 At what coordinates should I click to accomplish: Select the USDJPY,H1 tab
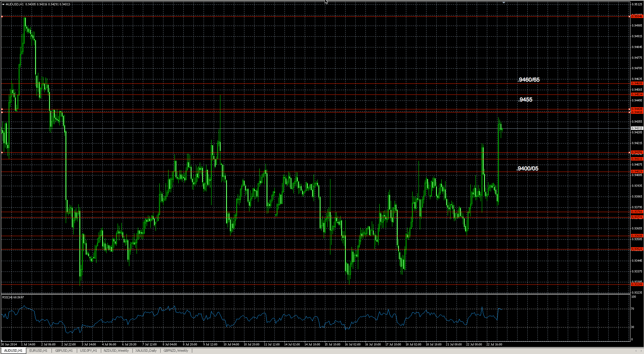(x=89, y=351)
